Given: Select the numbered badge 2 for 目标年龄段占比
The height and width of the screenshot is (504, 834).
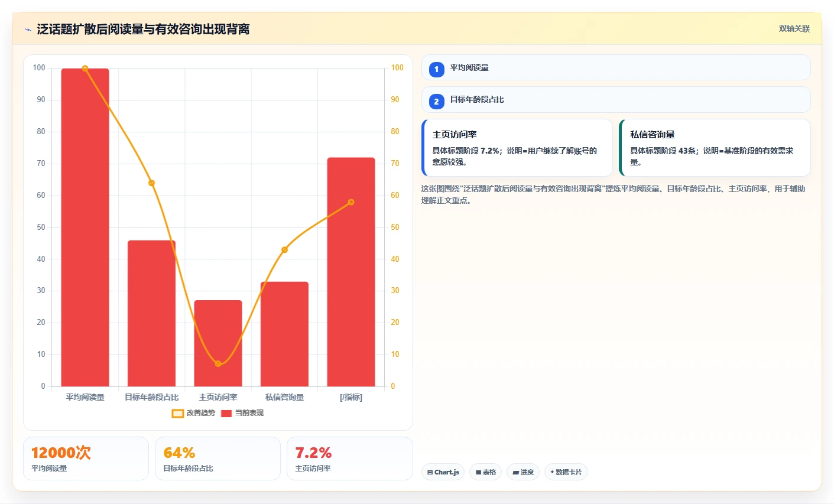Looking at the screenshot, I should 436,102.
